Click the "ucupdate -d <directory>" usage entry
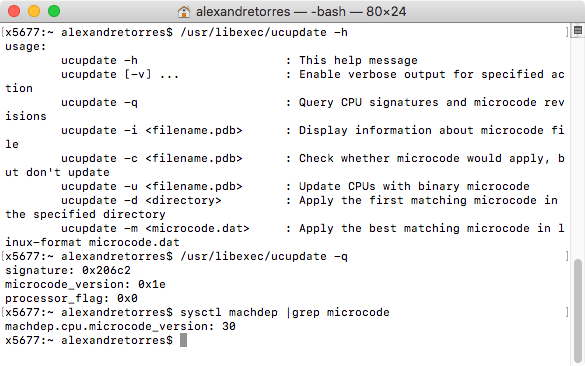Image resolution: width=585 pixels, height=366 pixels. pyautogui.click(x=141, y=200)
